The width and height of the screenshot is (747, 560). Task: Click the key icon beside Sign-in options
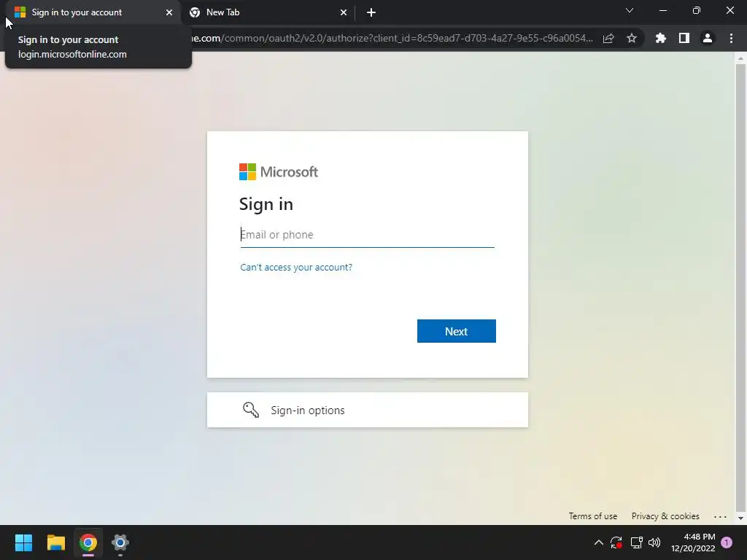pyautogui.click(x=251, y=410)
